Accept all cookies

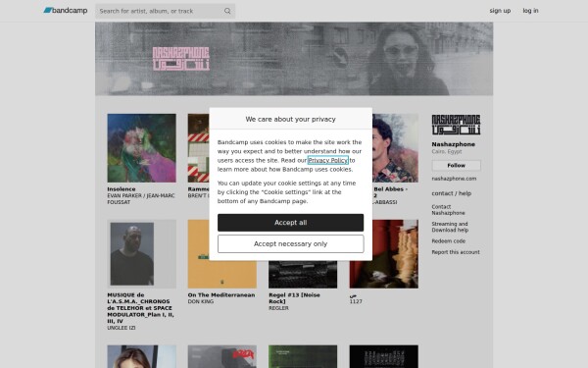pos(291,223)
